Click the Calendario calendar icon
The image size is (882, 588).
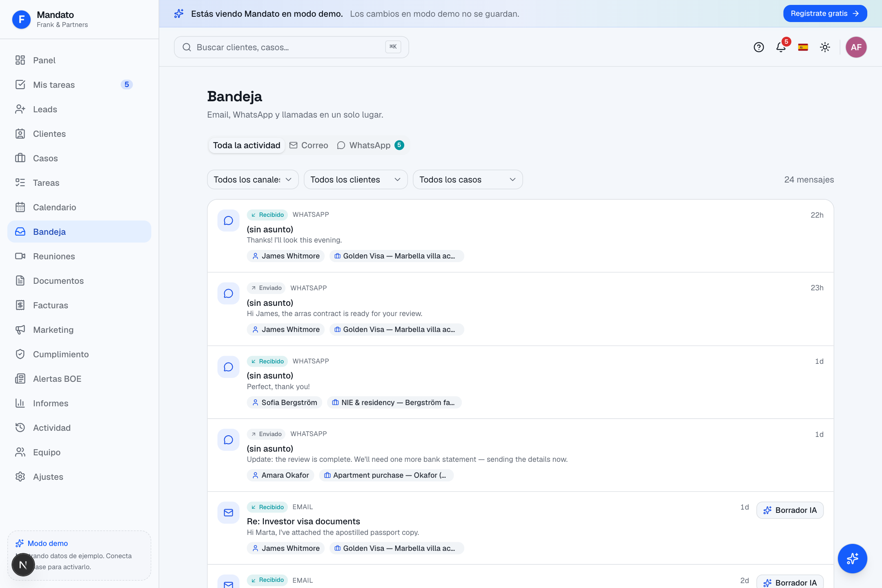click(20, 207)
